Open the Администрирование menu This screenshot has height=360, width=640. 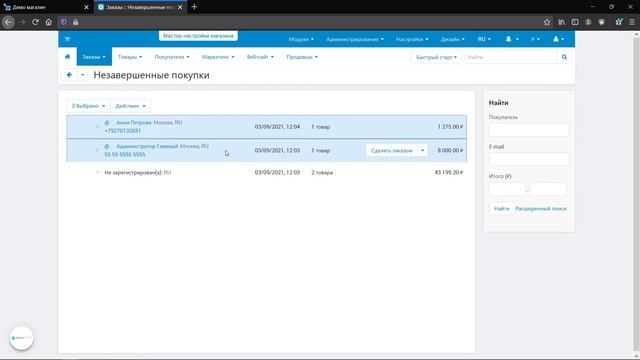click(355, 39)
